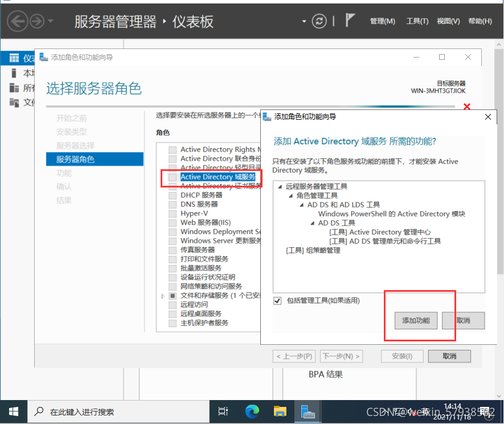Viewport: 504px width, 424px height.
Task: Collapse 远程服务器管理工具 tree node
Action: coord(280,186)
